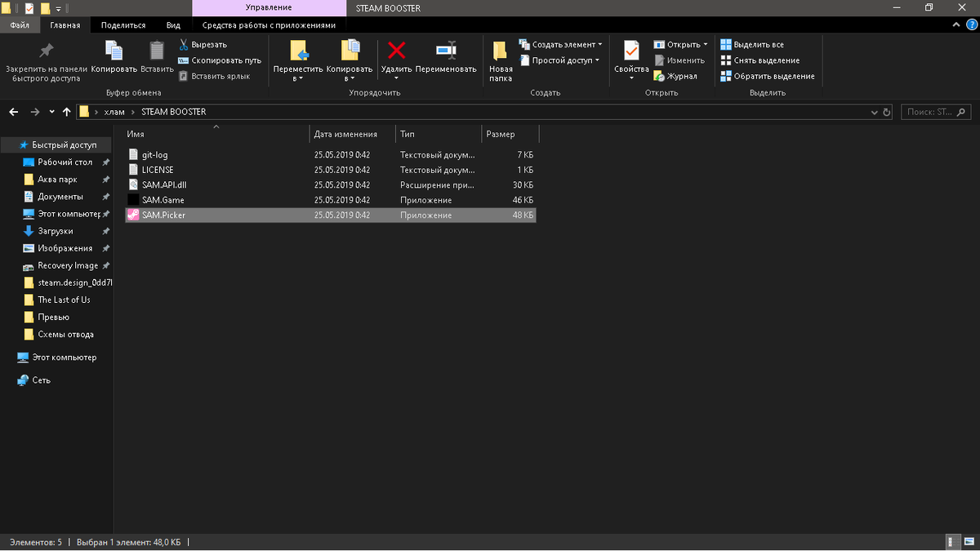
Task: Click the Переименовать icon
Action: tap(446, 51)
